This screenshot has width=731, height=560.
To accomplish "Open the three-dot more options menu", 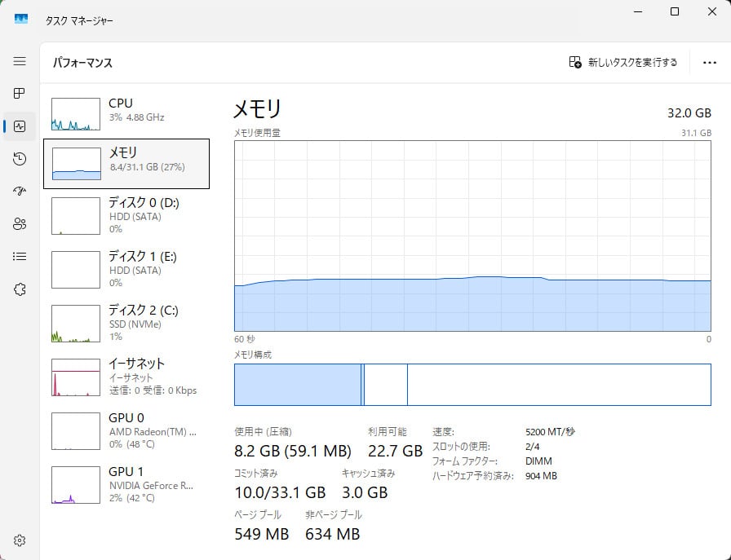I will pyautogui.click(x=708, y=62).
